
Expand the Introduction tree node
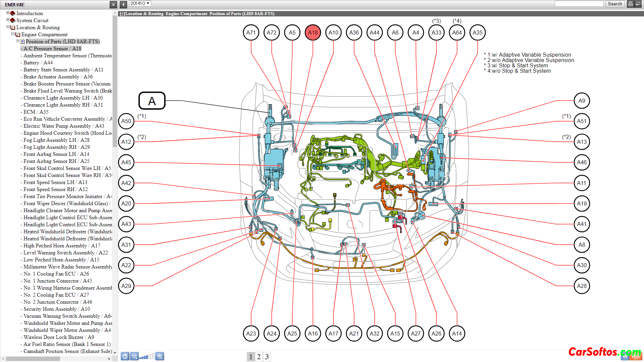8,13
